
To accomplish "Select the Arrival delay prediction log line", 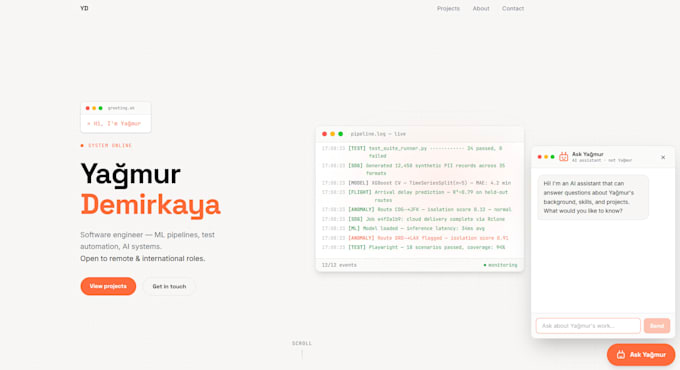I will [x=415, y=196].
